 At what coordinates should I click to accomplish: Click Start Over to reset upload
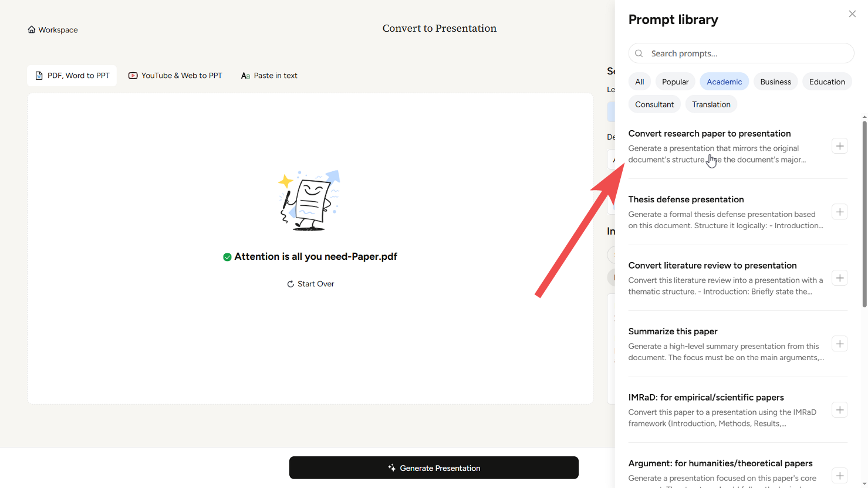click(x=310, y=284)
